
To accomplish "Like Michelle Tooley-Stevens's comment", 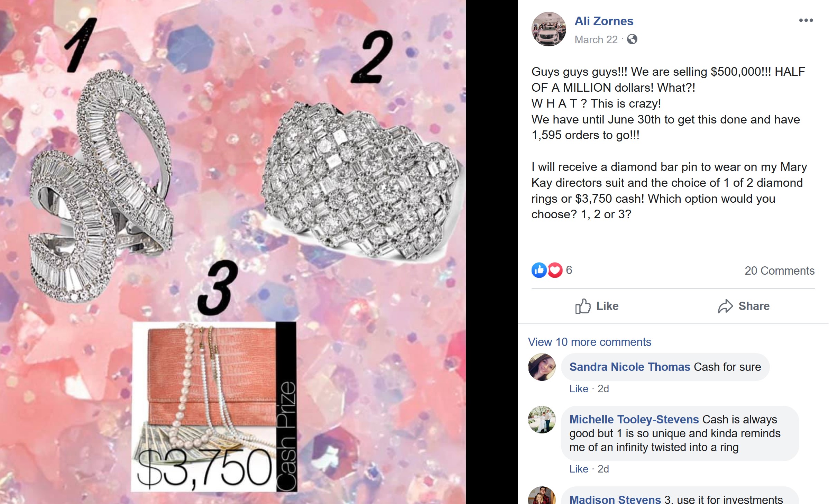I will pos(579,469).
